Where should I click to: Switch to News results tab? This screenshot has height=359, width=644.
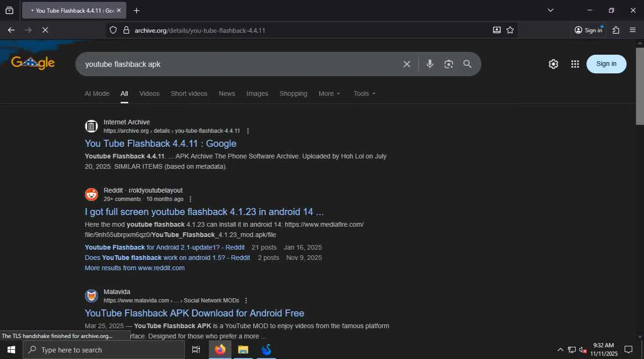click(227, 93)
